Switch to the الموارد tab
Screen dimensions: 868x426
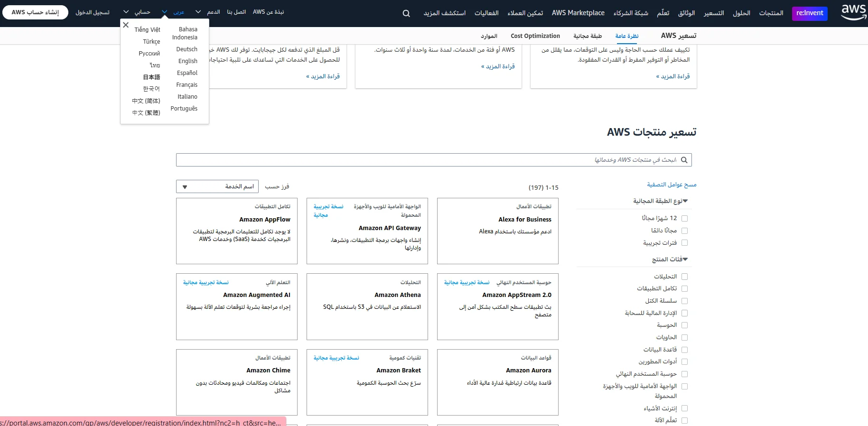point(489,36)
